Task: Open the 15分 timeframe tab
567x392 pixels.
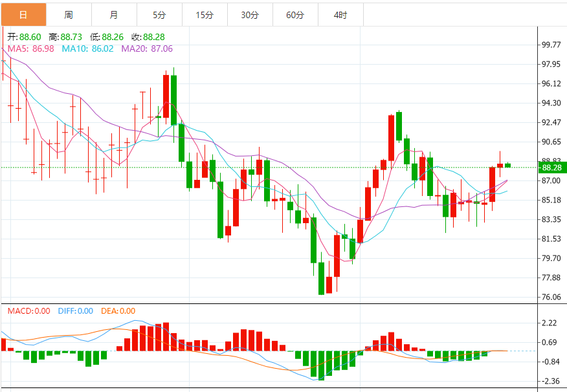Action: point(205,15)
